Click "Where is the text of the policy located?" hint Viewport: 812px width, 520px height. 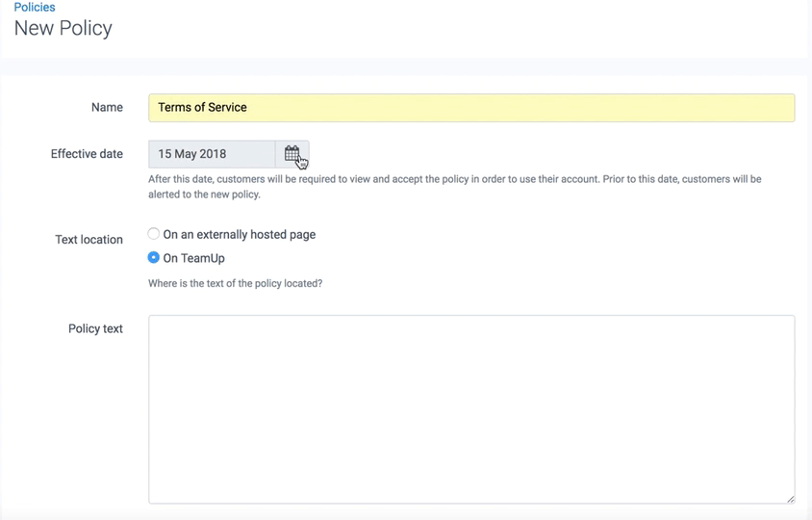(x=235, y=283)
